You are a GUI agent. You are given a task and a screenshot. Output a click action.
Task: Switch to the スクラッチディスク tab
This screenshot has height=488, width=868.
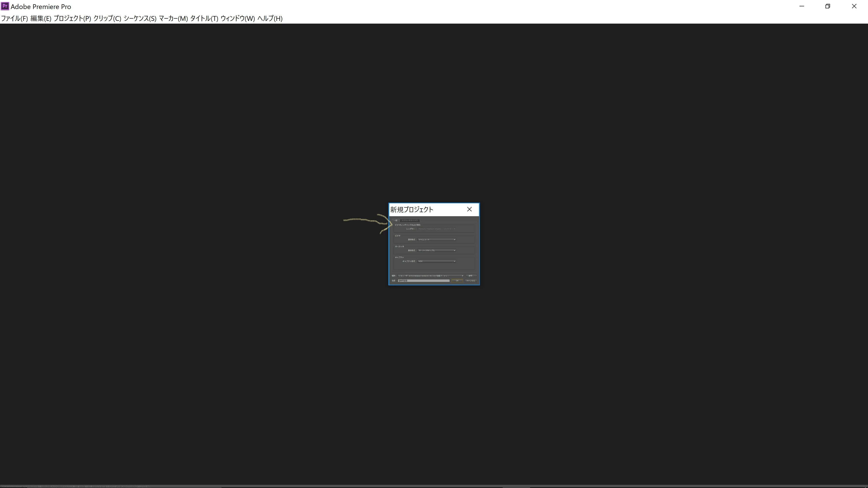coord(409,220)
